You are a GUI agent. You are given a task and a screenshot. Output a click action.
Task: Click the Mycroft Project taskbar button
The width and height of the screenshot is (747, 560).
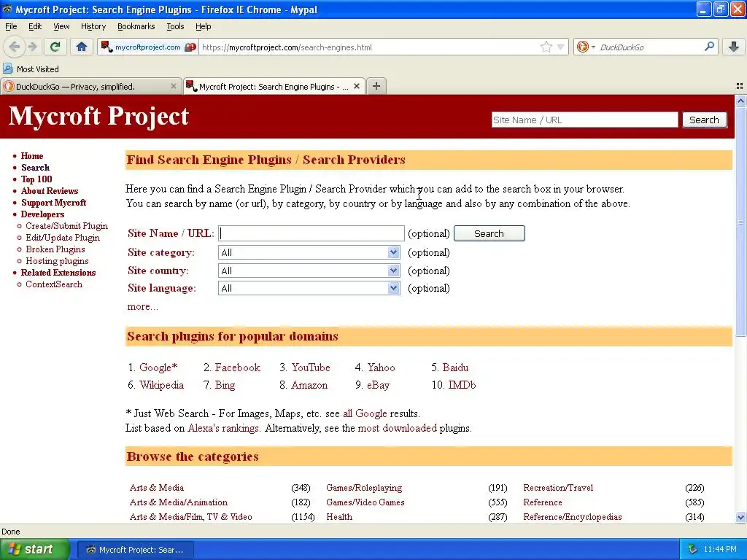[x=135, y=550]
